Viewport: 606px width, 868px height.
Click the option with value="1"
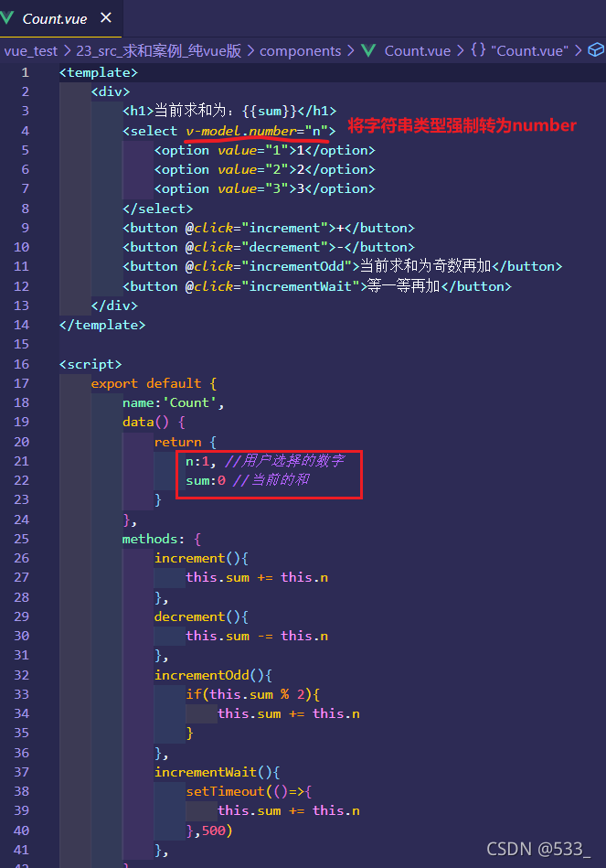coord(264,151)
